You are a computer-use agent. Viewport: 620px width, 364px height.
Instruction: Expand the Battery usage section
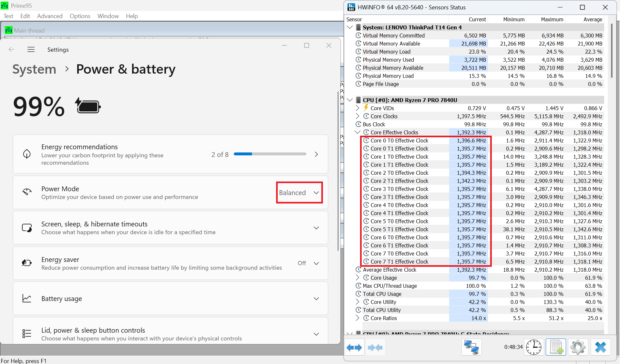[x=316, y=298]
